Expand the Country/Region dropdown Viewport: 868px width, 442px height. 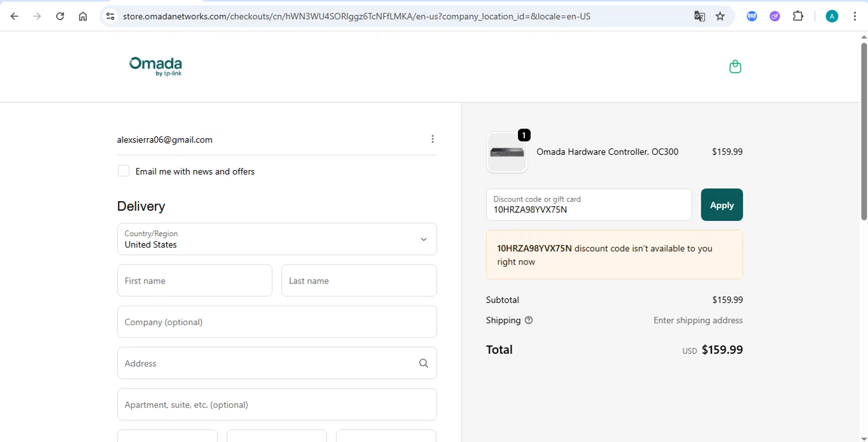[277, 239]
